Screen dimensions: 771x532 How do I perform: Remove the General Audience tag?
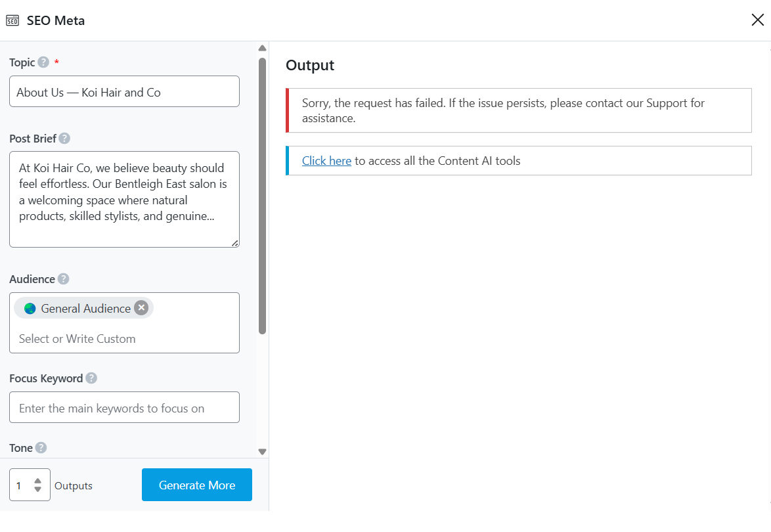click(141, 308)
